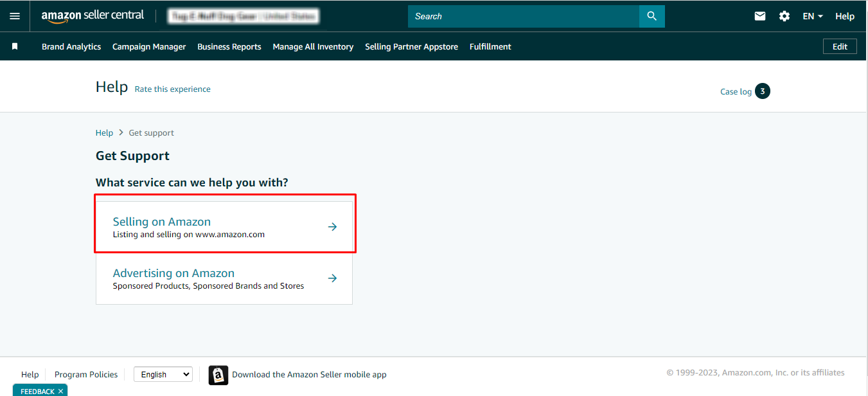Close the Feedback tab

(61, 392)
